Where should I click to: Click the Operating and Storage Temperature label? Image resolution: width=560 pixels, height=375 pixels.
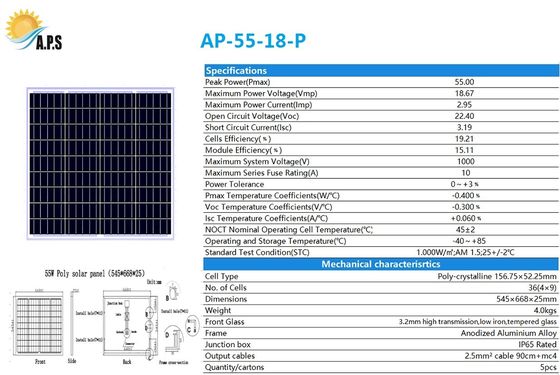(x=276, y=241)
